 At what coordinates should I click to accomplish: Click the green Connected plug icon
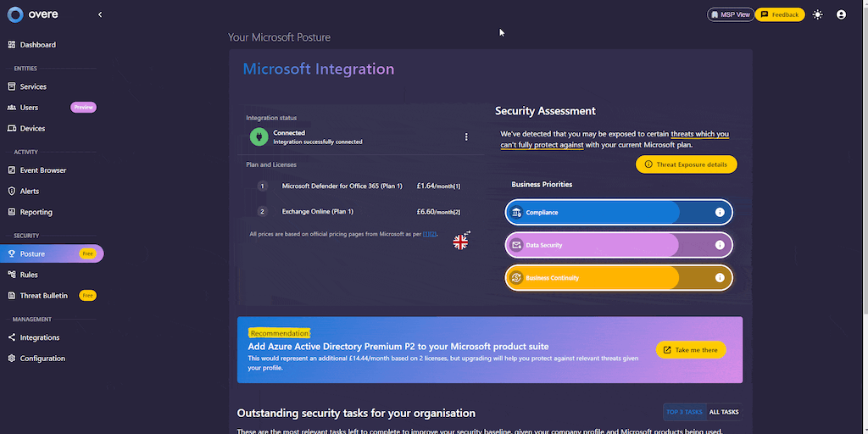pos(259,136)
